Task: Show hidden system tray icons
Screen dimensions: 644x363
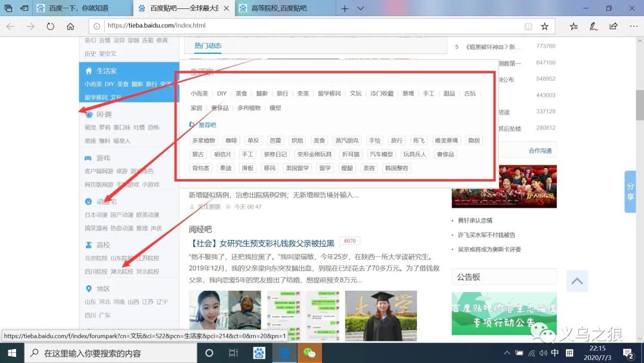Action: tap(507, 353)
